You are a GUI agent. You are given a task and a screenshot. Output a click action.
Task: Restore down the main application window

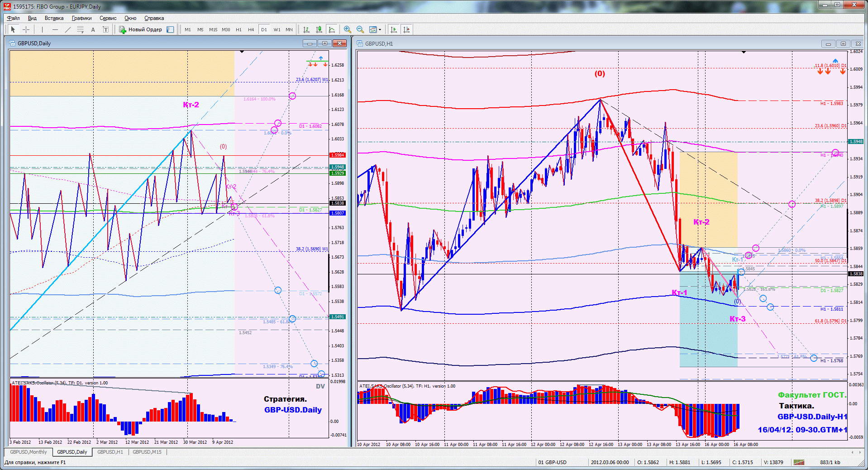pyautogui.click(x=837, y=5)
